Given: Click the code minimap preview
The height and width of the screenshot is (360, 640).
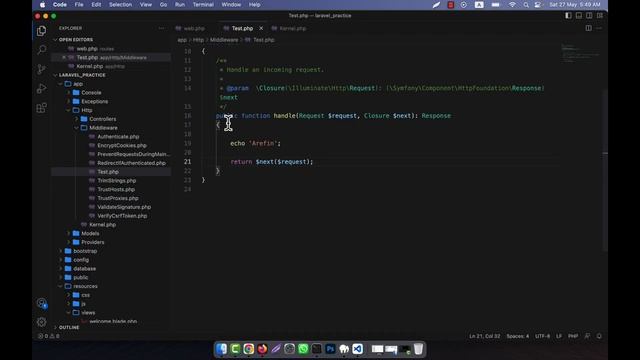Looking at the screenshot, I should (580, 53).
